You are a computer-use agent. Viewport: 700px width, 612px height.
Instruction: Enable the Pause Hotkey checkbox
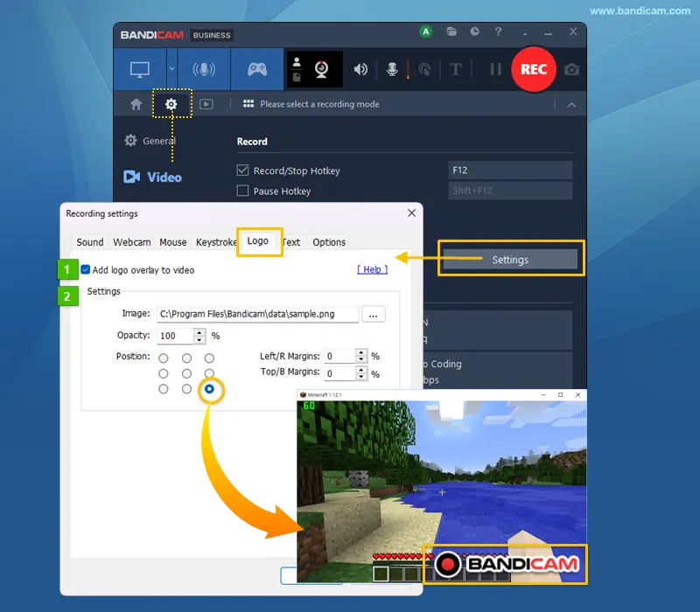click(242, 191)
